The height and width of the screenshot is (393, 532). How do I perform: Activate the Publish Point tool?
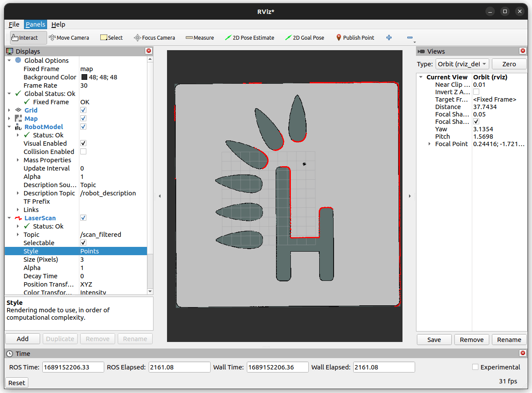[x=355, y=38]
